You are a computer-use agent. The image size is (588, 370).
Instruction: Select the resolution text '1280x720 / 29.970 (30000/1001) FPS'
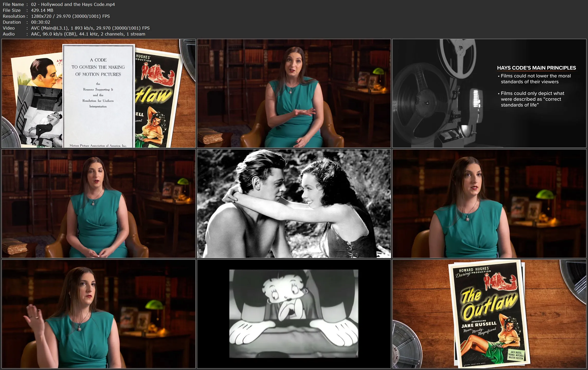pos(70,16)
